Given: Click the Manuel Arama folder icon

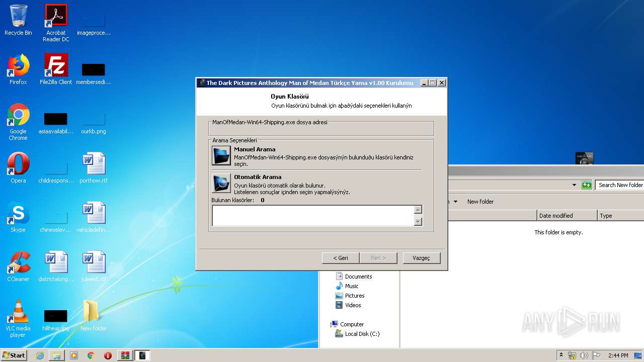Looking at the screenshot, I should click(x=221, y=156).
